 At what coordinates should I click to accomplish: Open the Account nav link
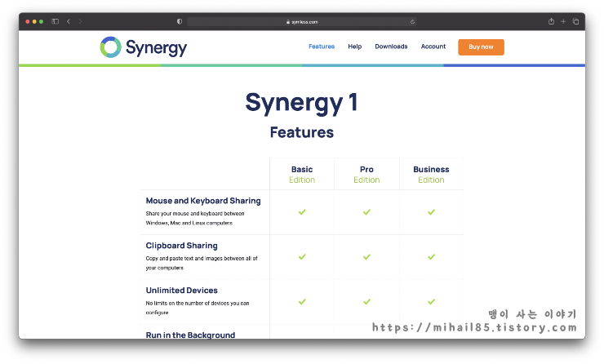(x=433, y=47)
